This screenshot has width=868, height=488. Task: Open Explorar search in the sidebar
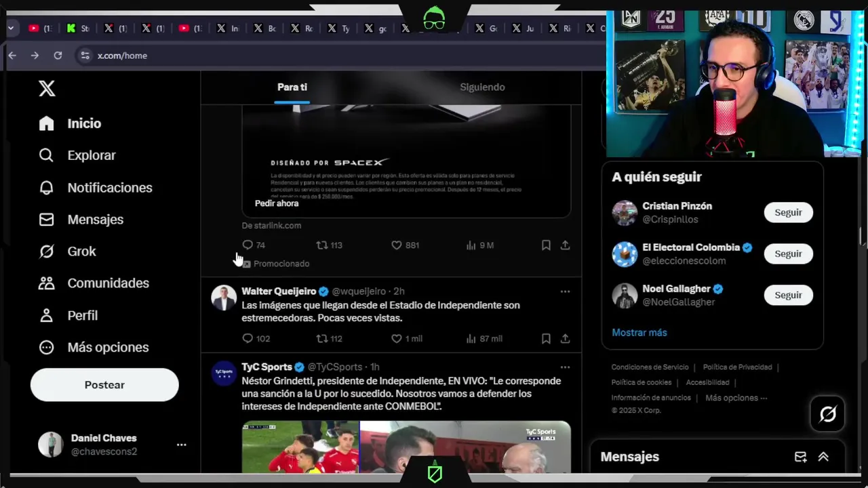pos(77,155)
